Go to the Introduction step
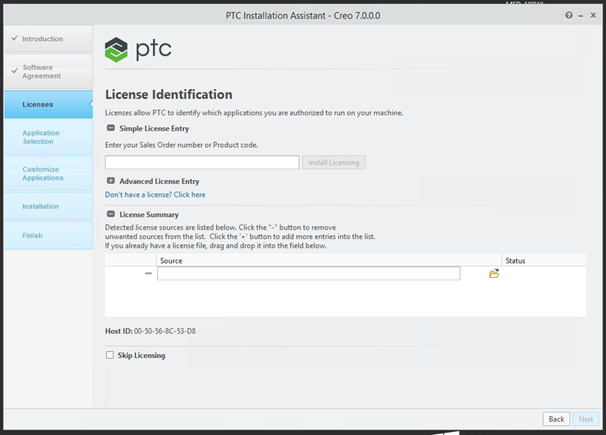 coord(49,39)
